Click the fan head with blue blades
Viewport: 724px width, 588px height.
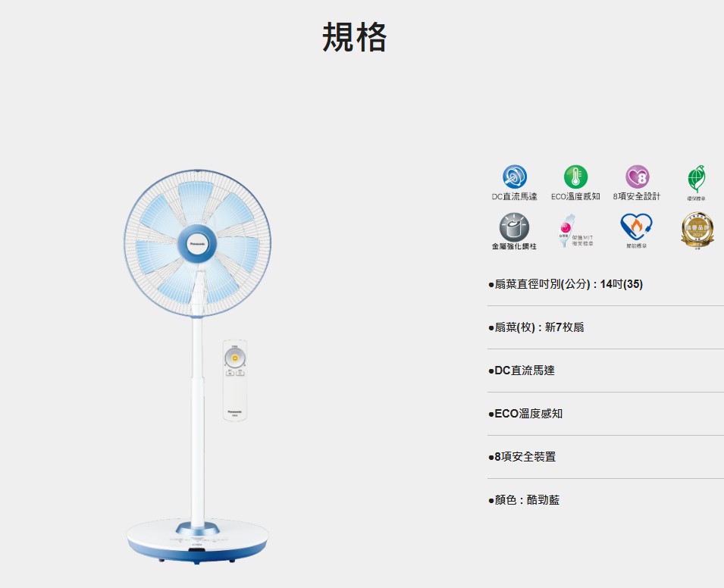197,243
